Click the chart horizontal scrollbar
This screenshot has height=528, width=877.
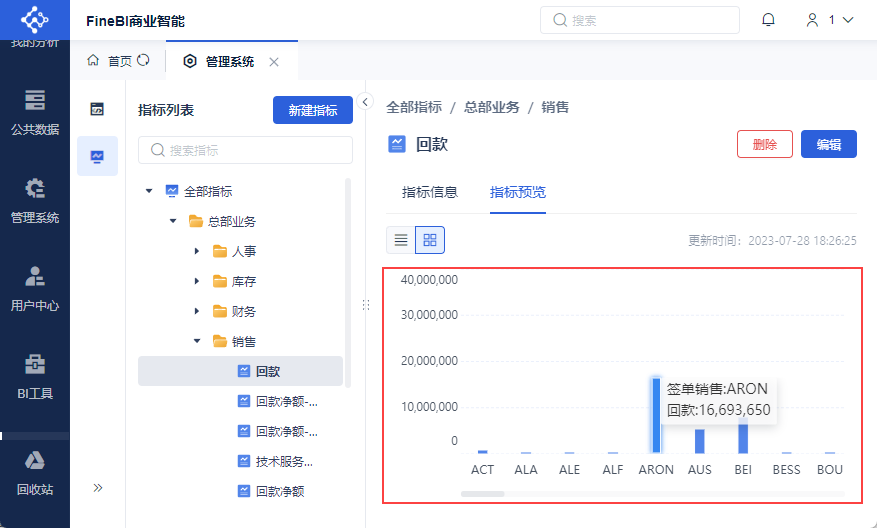point(482,494)
